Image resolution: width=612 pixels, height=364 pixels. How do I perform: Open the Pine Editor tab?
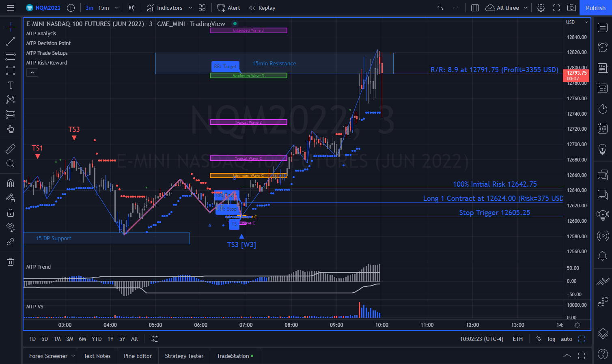coord(138,356)
